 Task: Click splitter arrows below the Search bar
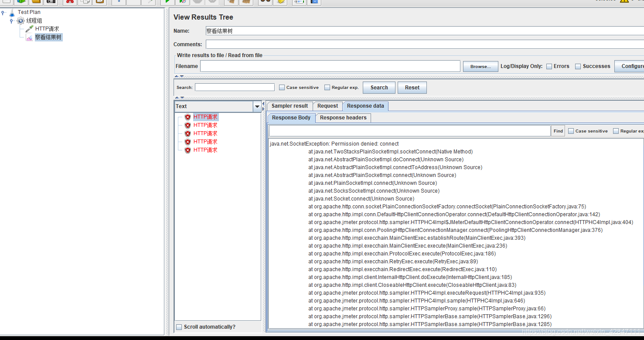pos(179,98)
